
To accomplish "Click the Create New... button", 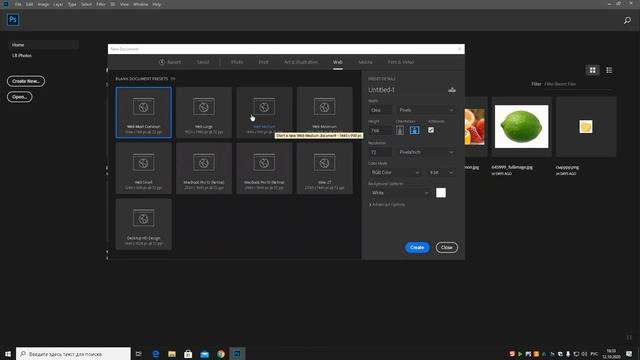I will click(26, 81).
